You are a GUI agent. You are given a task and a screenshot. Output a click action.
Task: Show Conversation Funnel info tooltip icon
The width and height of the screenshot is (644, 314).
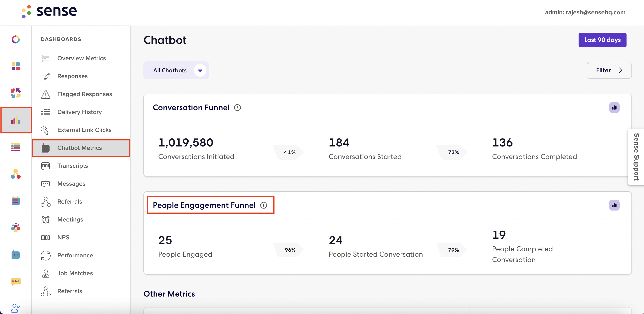coord(237,108)
